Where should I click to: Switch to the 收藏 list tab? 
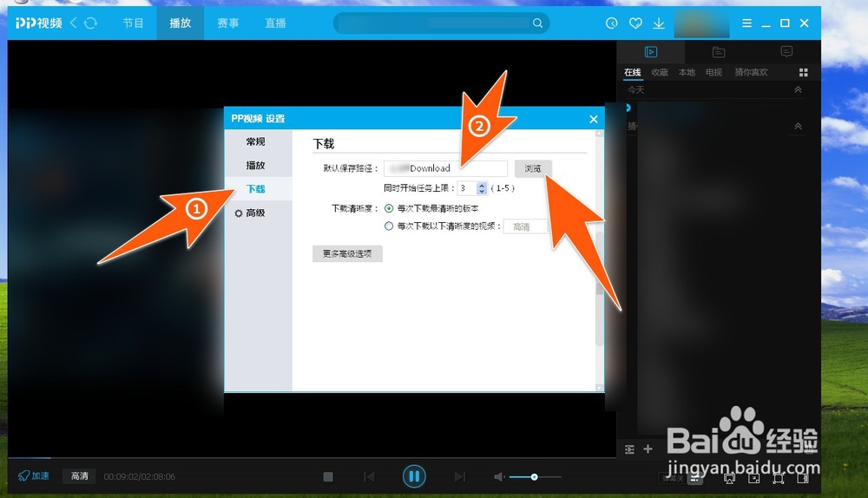tap(660, 73)
